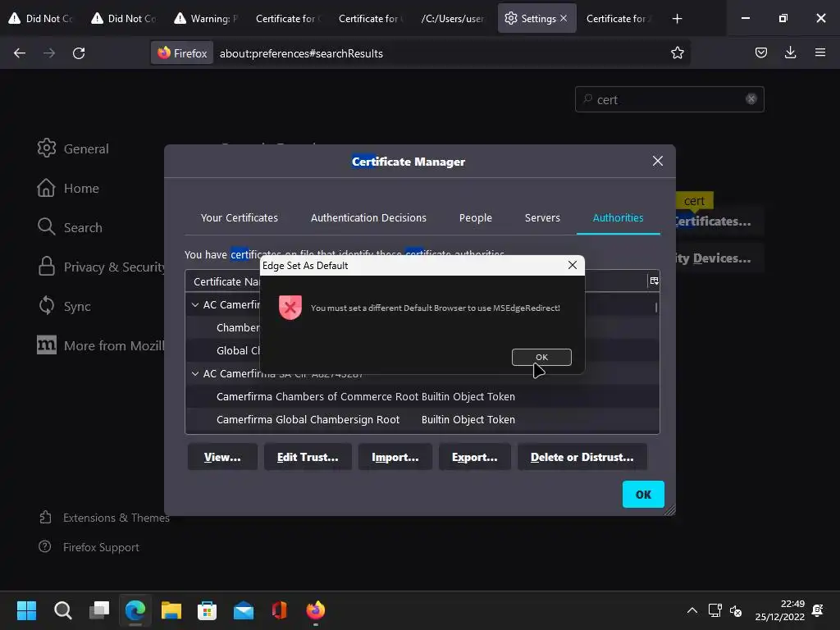Open the notifications tray icon

(x=818, y=610)
